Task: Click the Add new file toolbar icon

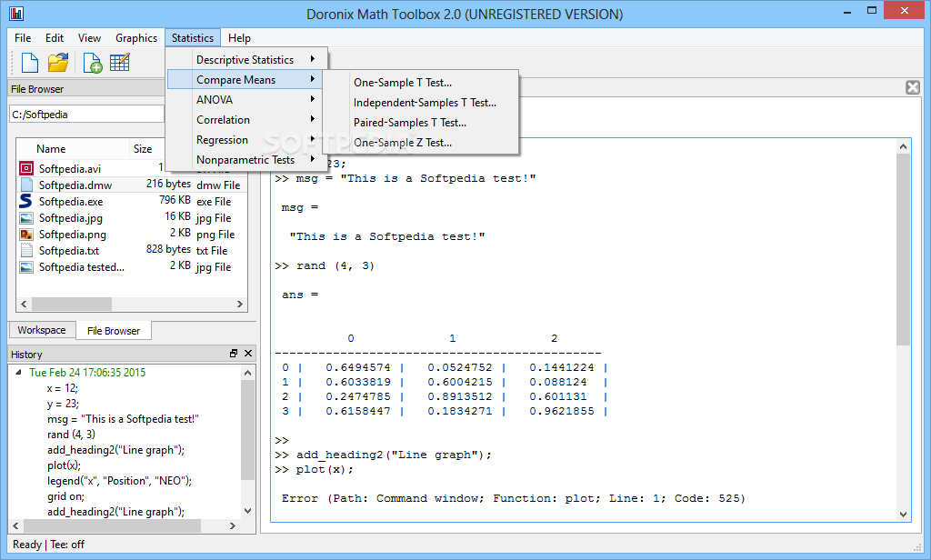Action: [x=93, y=63]
